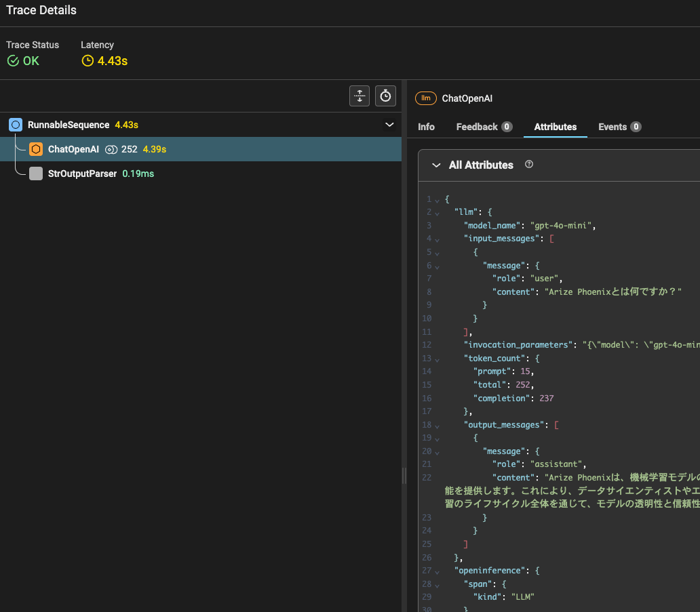
Task: Fold the "llm" JSON block at line 2
Action: click(437, 213)
